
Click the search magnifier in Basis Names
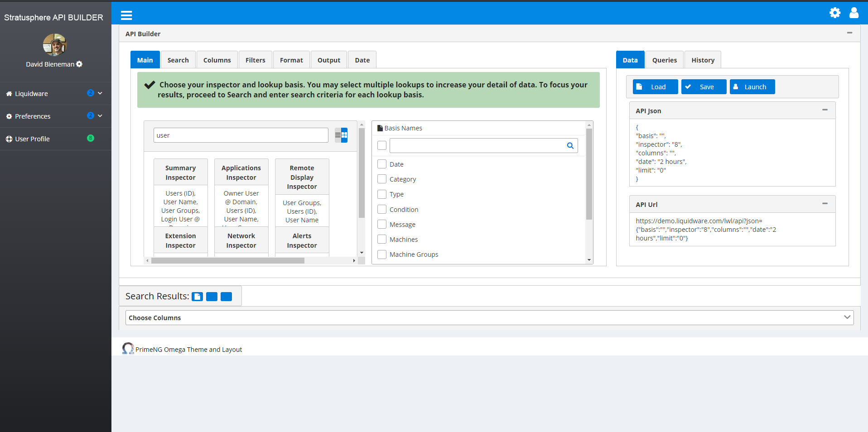click(x=570, y=146)
